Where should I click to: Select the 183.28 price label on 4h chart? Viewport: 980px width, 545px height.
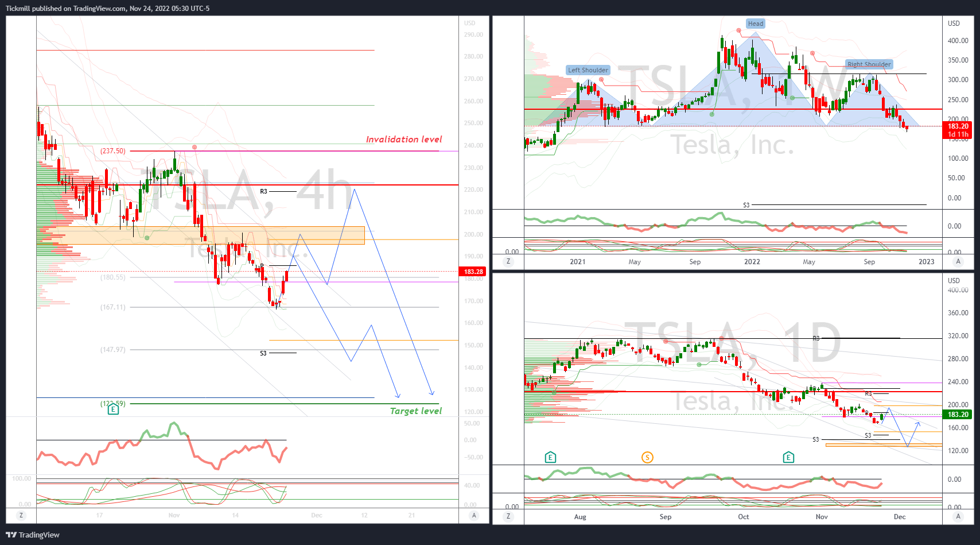473,272
